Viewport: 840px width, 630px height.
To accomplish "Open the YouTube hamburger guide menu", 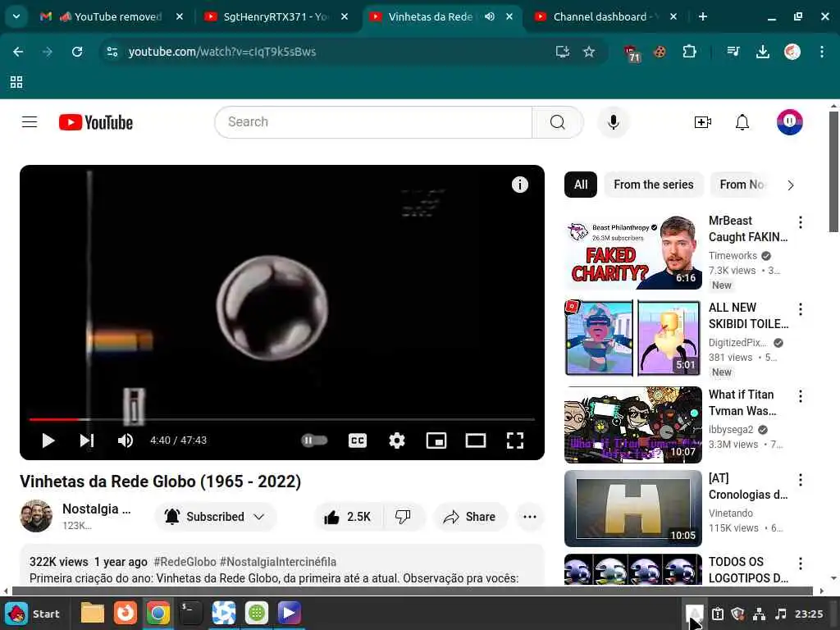I will [30, 122].
